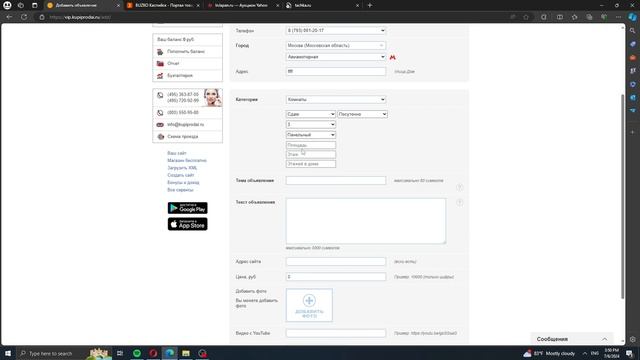Click the Цена, руб price field

336,277
